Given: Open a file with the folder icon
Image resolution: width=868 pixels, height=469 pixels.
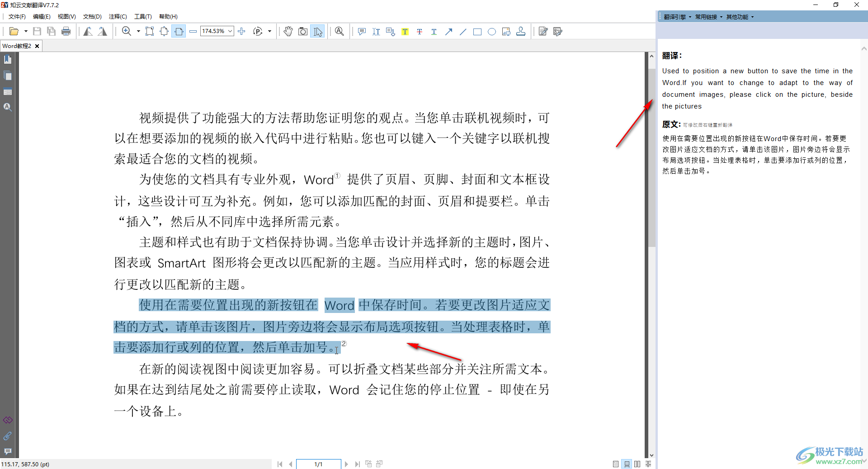Looking at the screenshot, I should click(14, 31).
